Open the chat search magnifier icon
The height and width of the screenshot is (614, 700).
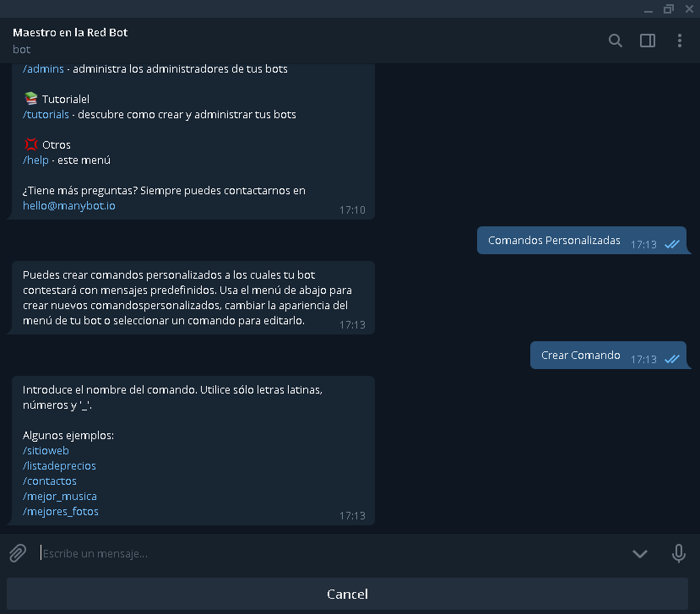click(x=616, y=41)
